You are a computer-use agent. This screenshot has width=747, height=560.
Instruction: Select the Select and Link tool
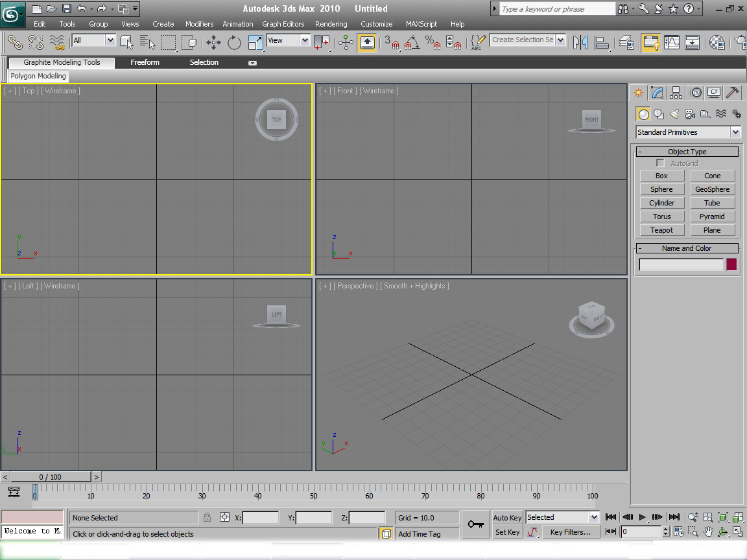[x=15, y=42]
